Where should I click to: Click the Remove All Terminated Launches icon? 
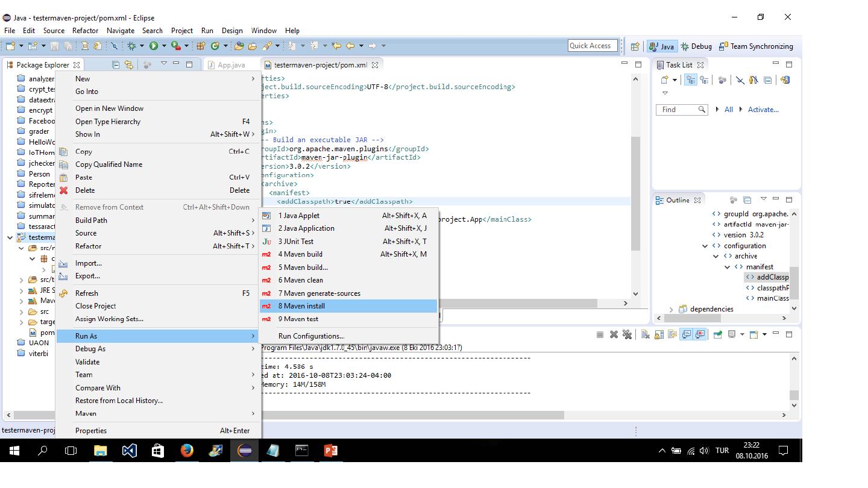point(627,334)
